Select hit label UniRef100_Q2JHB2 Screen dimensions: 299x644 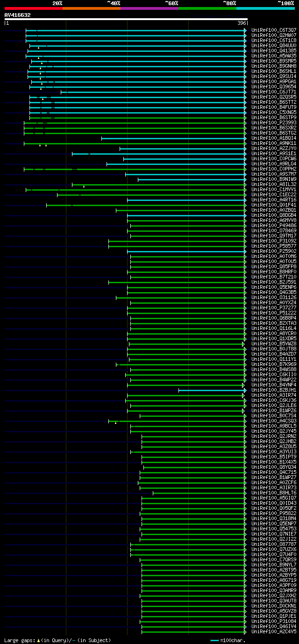[274, 441]
